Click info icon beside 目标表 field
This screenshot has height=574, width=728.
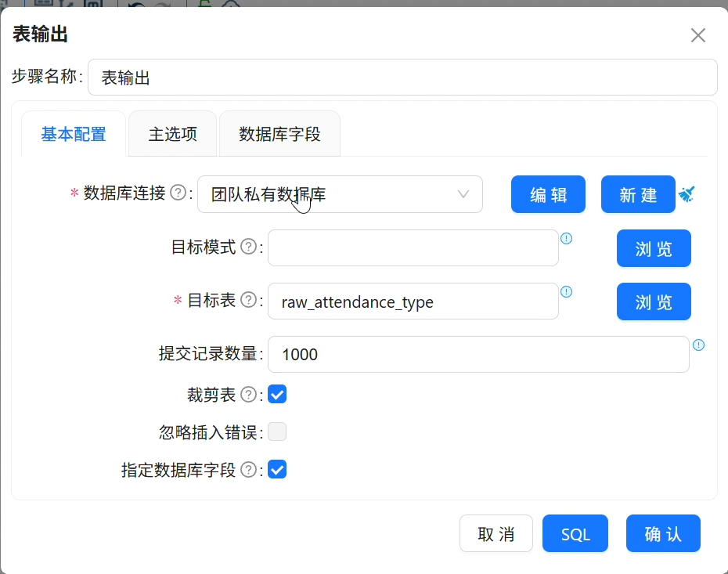point(567,291)
